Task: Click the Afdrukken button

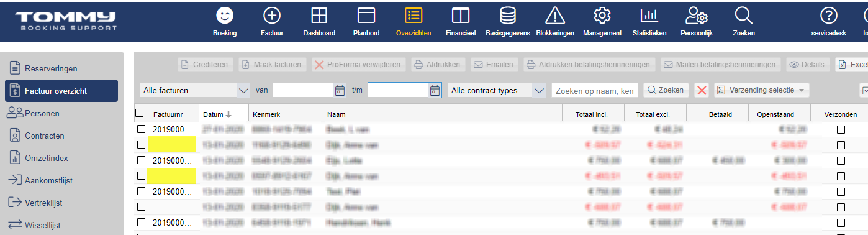Action: (439, 64)
